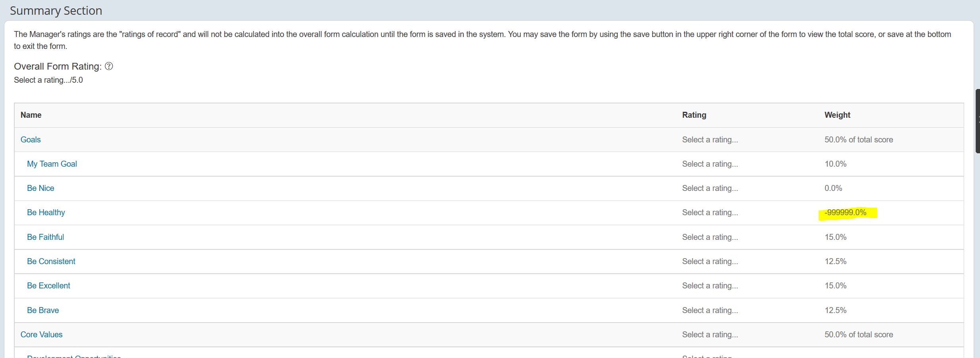This screenshot has width=980, height=358.
Task: Click the Overall Form Rating help icon
Action: point(109,66)
